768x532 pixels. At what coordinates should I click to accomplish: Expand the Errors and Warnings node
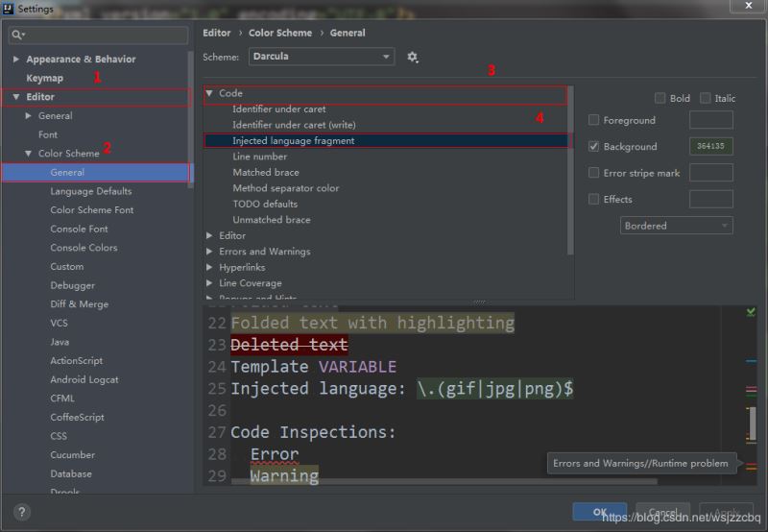[210, 252]
